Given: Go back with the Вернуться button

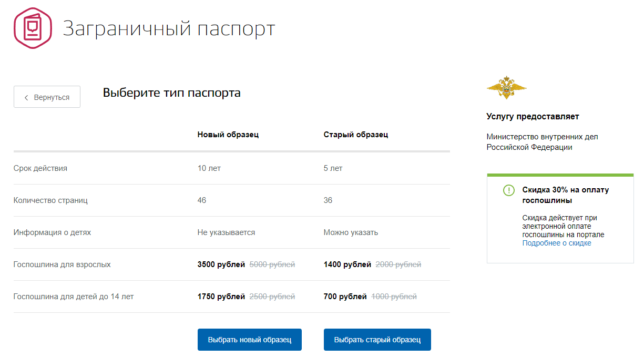Looking at the screenshot, I should coord(47,97).
